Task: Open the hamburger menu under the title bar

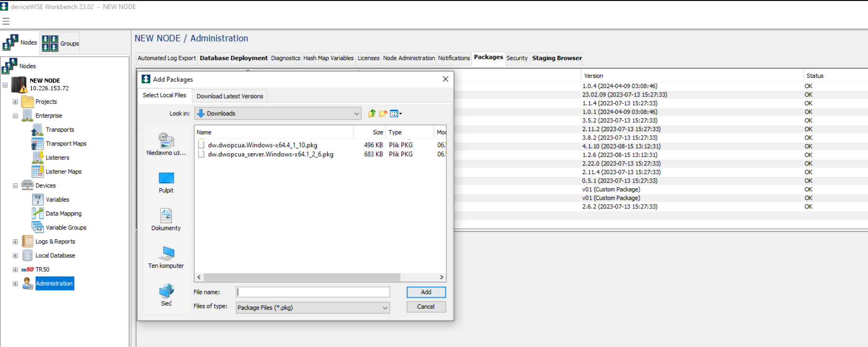Action: (x=6, y=21)
